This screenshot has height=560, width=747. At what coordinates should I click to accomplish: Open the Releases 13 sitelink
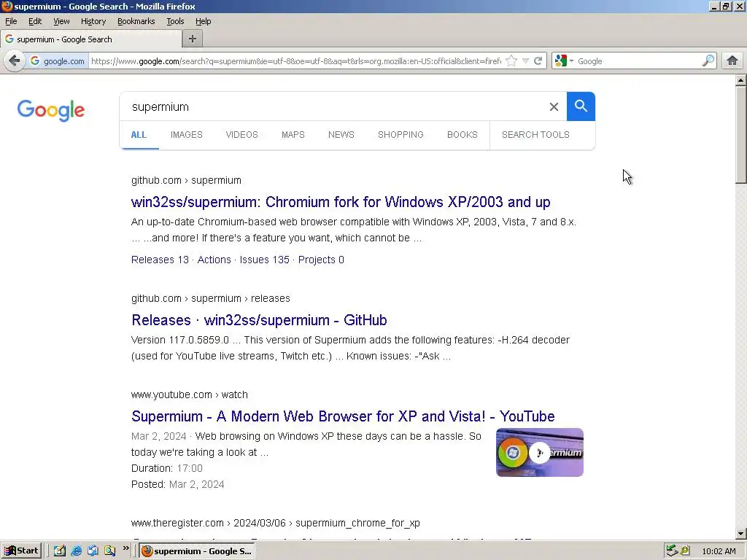[160, 260]
